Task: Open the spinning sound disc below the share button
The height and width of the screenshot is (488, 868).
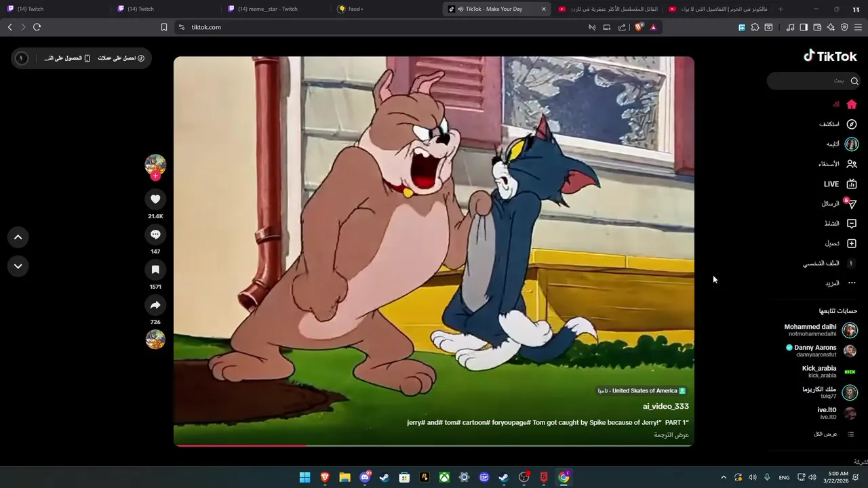Action: [155, 339]
